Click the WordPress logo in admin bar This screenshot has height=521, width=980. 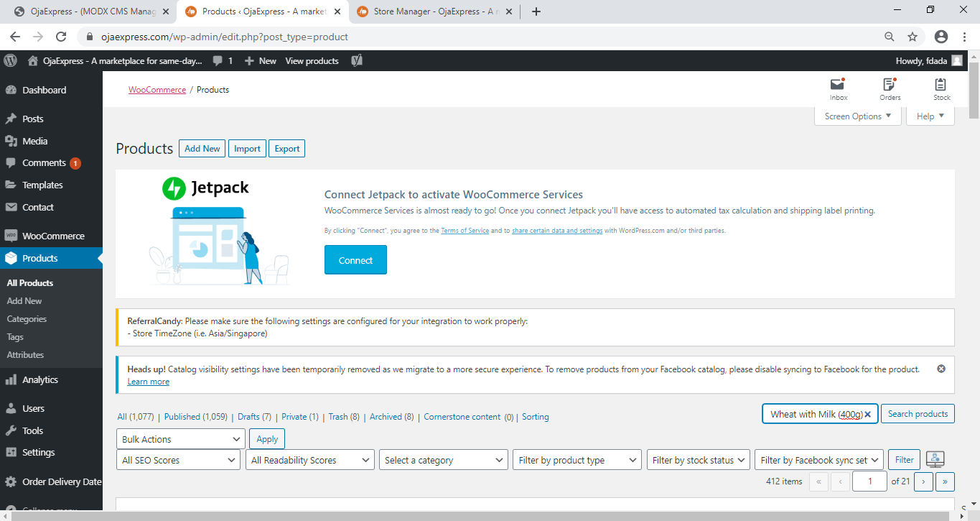[x=10, y=61]
